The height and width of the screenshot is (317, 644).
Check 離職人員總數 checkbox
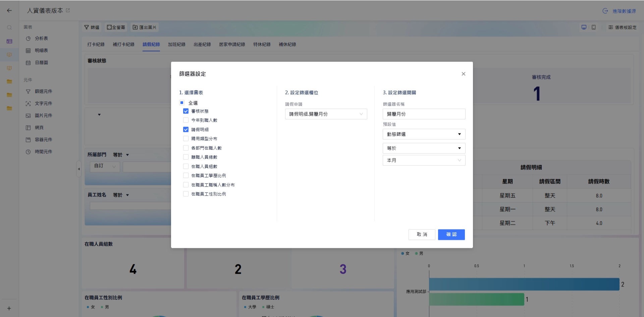(x=186, y=157)
